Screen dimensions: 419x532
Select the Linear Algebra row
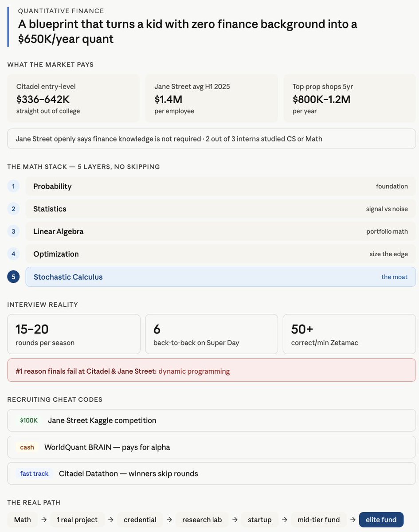(220, 231)
